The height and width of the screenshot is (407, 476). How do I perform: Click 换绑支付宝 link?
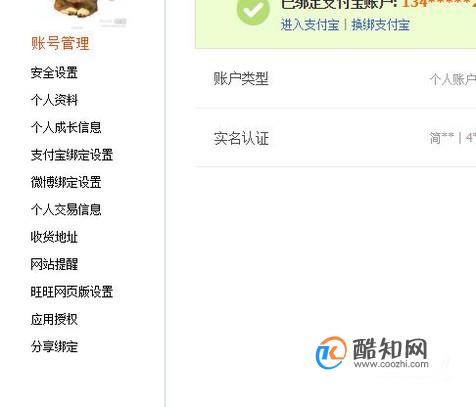tap(381, 25)
